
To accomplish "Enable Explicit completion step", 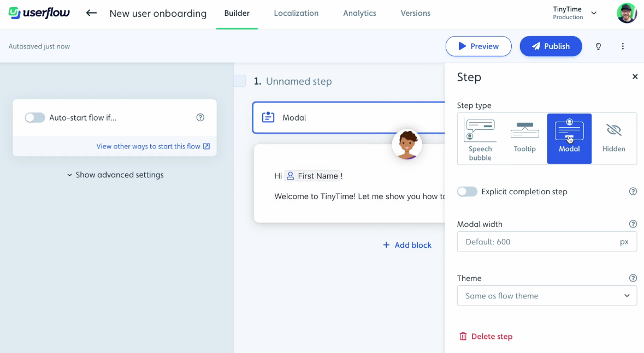I will [x=467, y=192].
